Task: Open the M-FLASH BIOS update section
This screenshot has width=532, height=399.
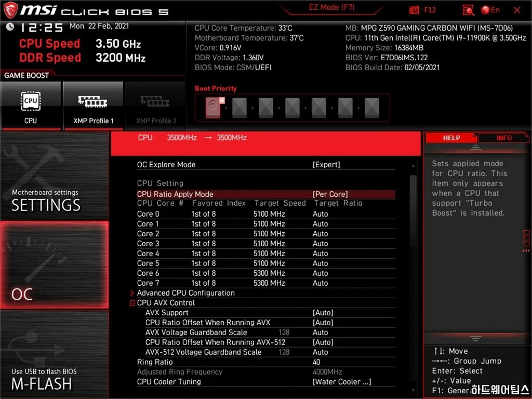Action: point(55,354)
